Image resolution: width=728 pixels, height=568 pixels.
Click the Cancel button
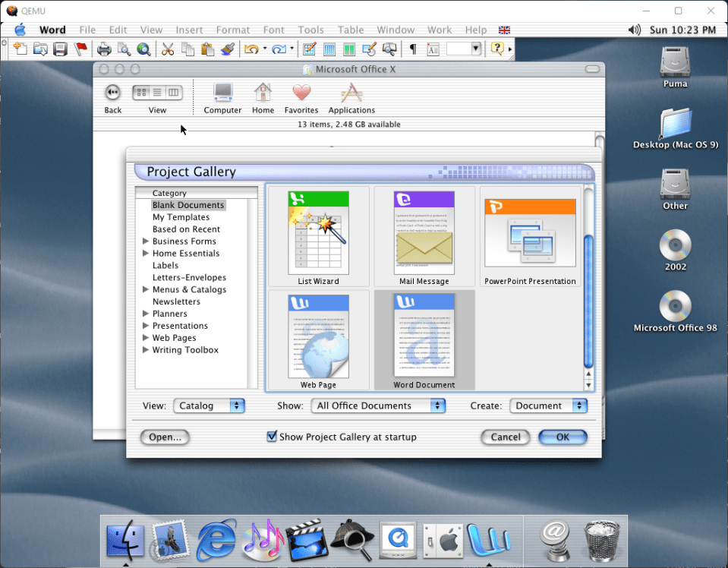(506, 437)
